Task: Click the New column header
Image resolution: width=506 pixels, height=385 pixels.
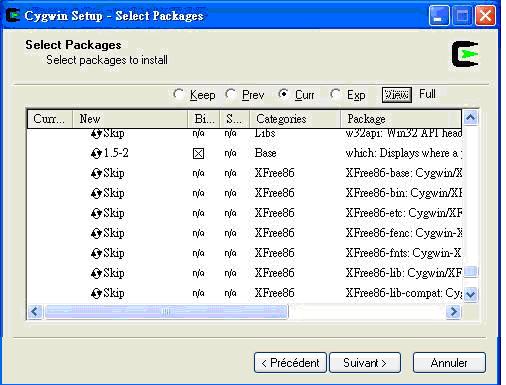Action: (x=130, y=119)
